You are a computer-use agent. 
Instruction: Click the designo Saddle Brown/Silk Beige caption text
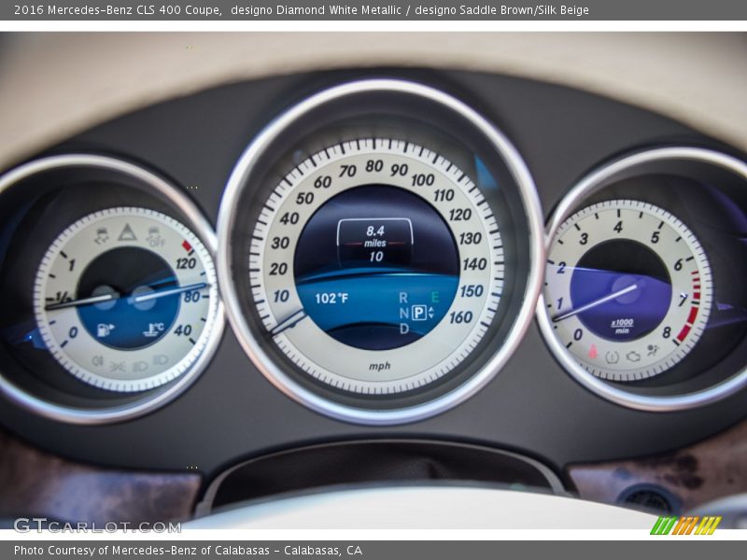[x=501, y=10]
